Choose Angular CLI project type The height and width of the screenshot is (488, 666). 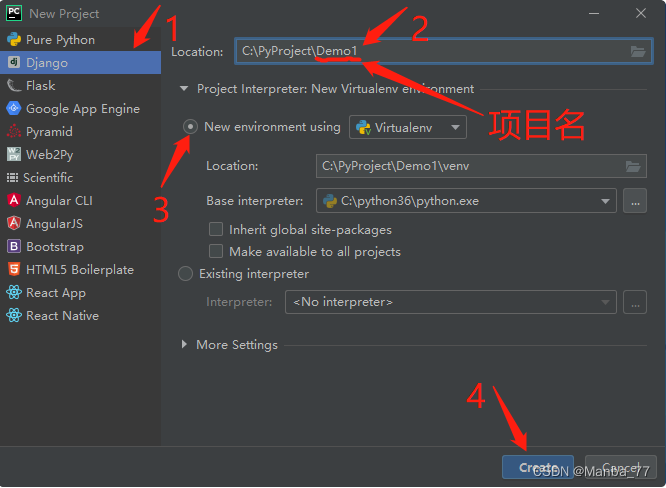point(80,200)
